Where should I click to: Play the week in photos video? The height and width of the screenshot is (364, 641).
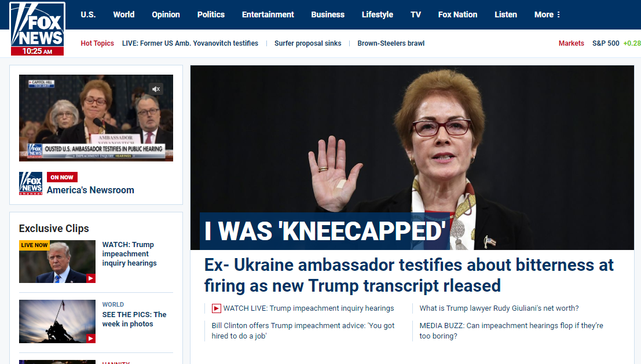91,339
